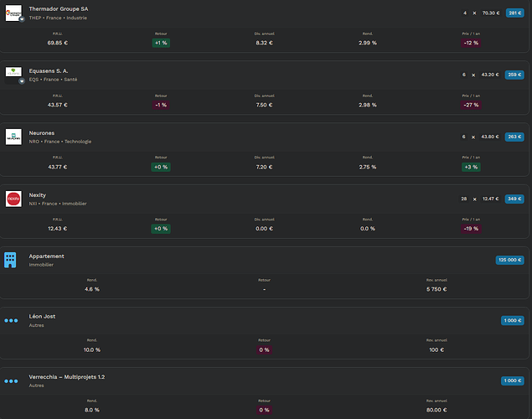This screenshot has height=419, width=532.
Task: Open the Equasens S. A. title
Action: coord(49,71)
